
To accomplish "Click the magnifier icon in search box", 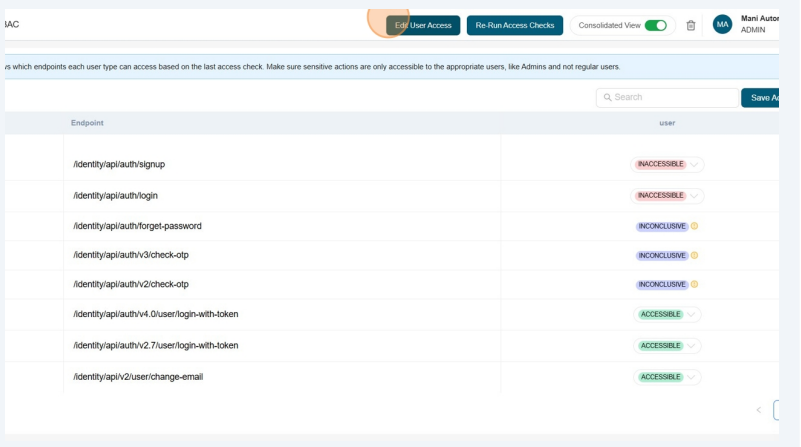I will (607, 98).
